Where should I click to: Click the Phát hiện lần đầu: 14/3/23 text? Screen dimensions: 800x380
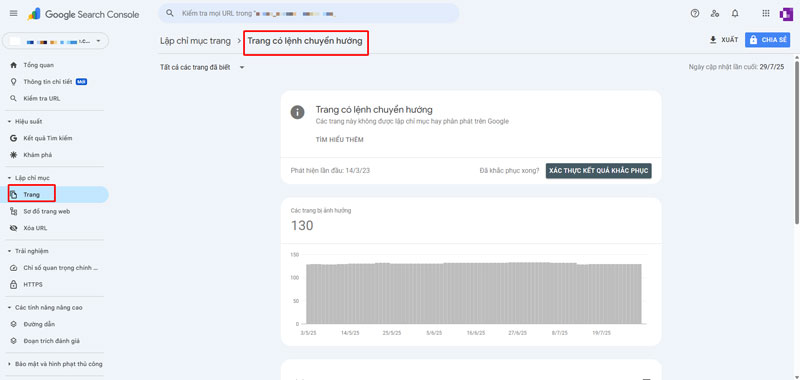(x=330, y=171)
